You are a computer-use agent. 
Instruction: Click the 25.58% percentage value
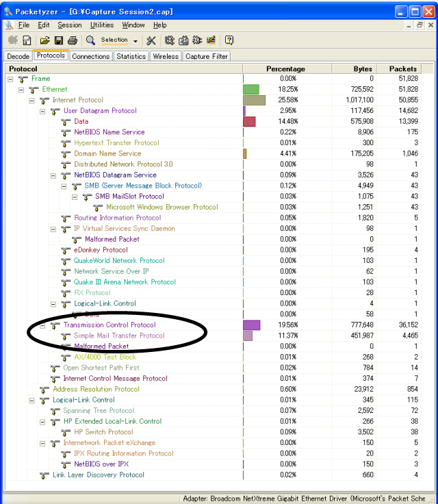(x=288, y=100)
